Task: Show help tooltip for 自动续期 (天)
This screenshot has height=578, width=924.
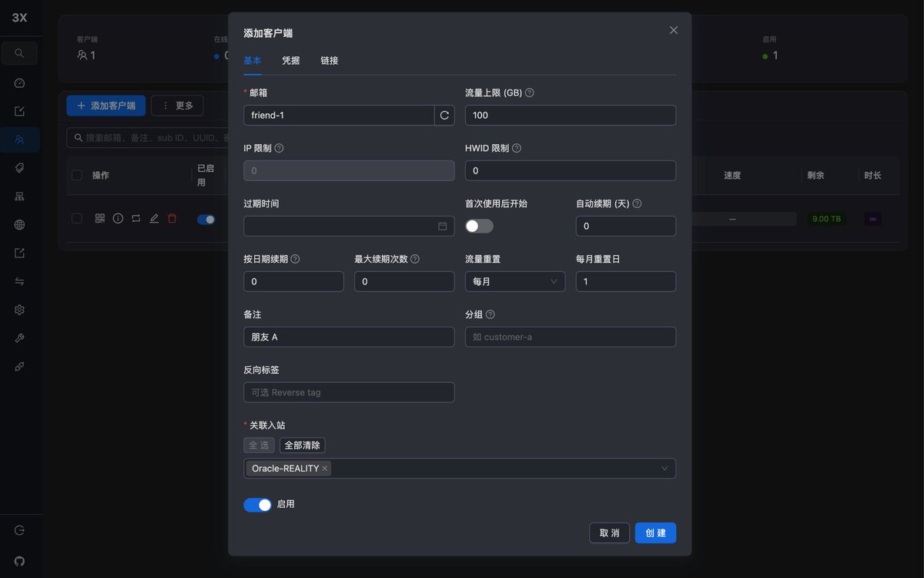Action: coord(637,203)
